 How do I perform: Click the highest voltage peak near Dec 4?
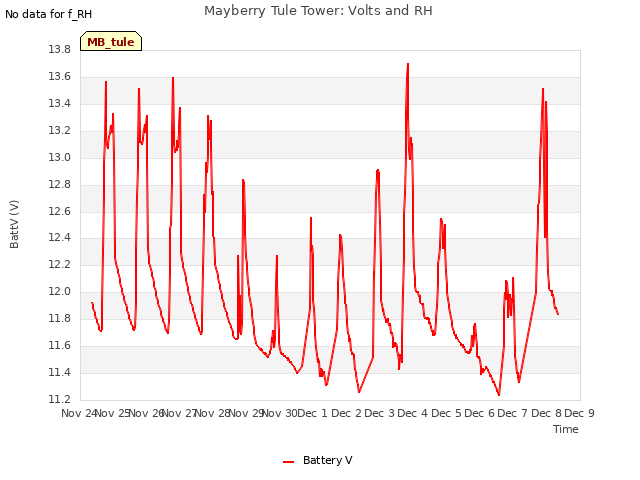(x=408, y=64)
